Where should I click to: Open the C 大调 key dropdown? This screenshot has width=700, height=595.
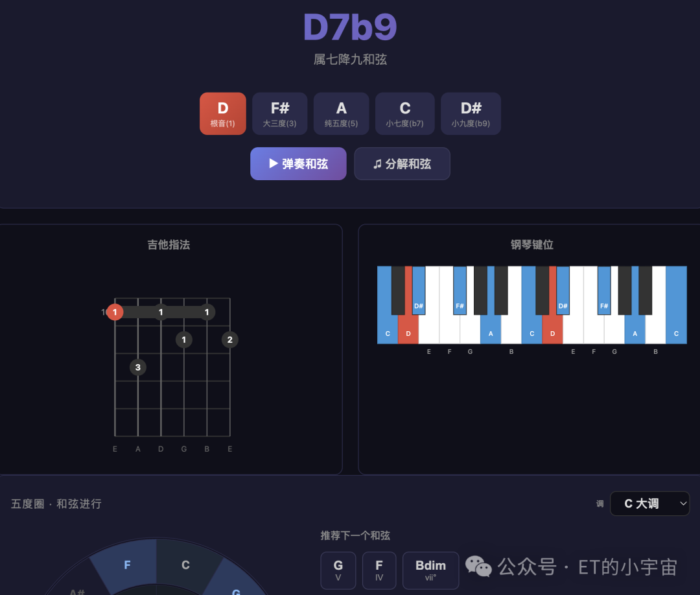point(650,504)
